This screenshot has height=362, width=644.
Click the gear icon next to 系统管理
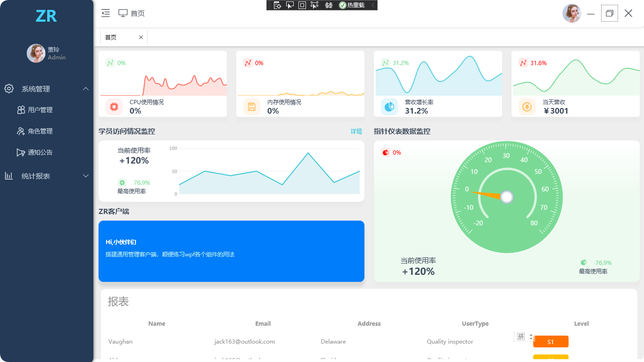coord(9,89)
